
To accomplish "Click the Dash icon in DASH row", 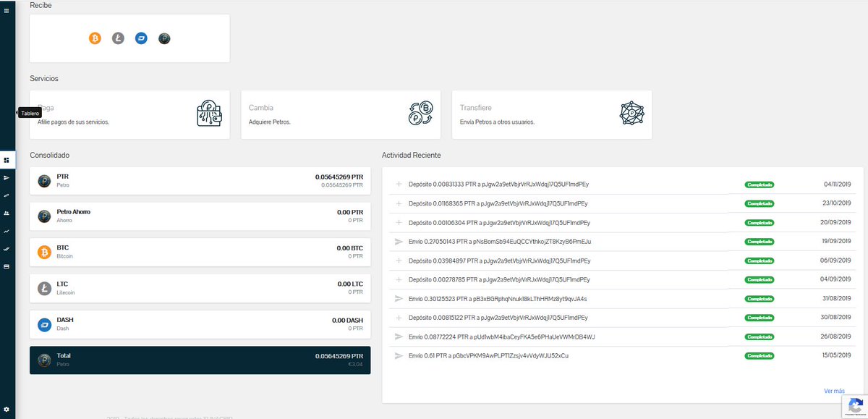I will click(x=44, y=324).
